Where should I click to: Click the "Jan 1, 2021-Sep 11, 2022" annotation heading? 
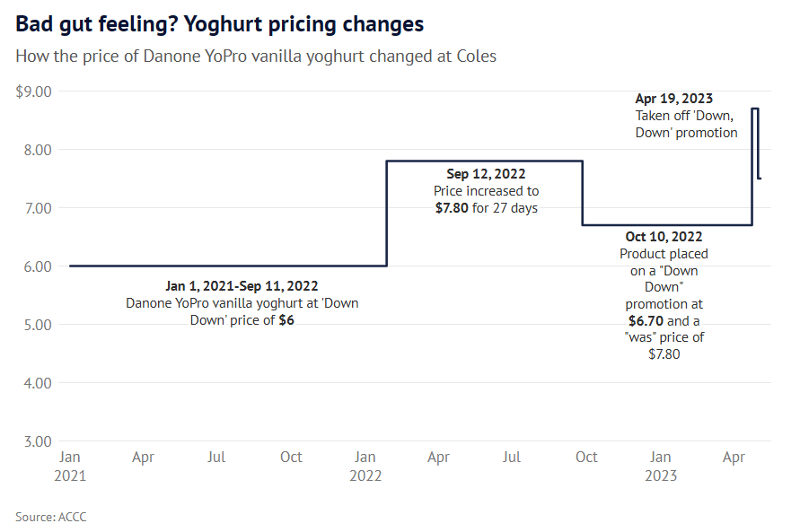pyautogui.click(x=242, y=286)
